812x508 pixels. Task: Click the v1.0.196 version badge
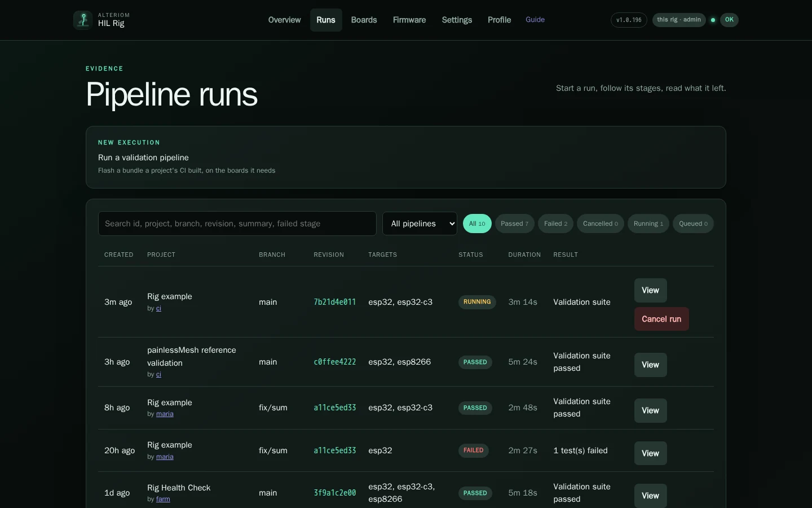pyautogui.click(x=629, y=20)
